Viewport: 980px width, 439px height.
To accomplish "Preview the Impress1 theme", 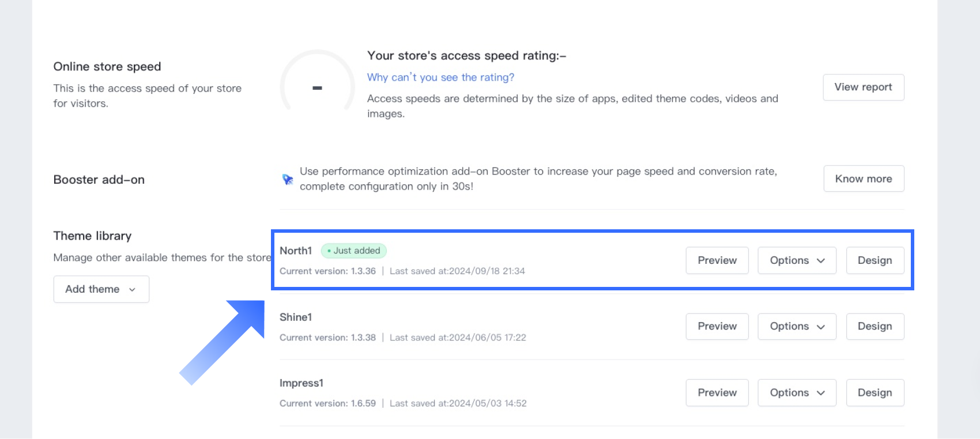I will pyautogui.click(x=717, y=392).
